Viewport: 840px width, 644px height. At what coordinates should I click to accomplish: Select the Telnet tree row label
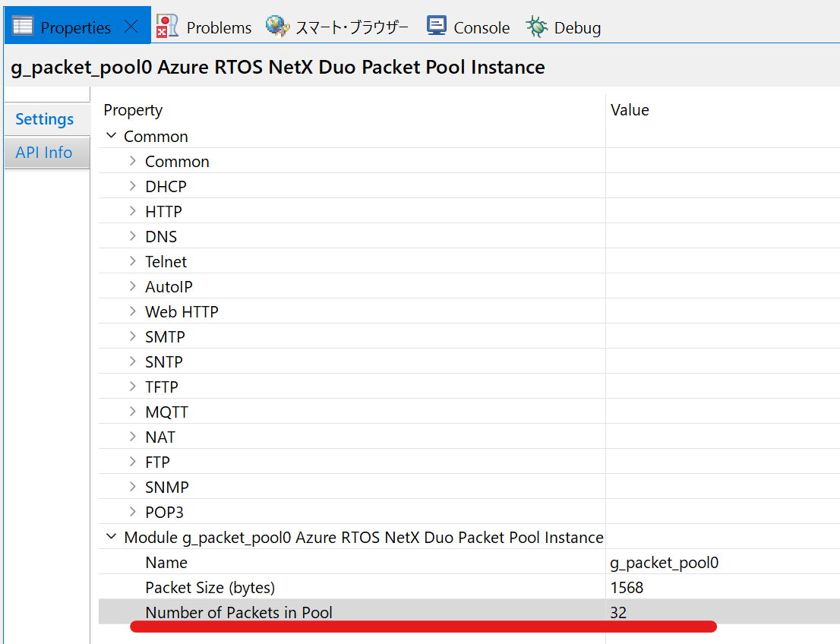click(x=166, y=261)
